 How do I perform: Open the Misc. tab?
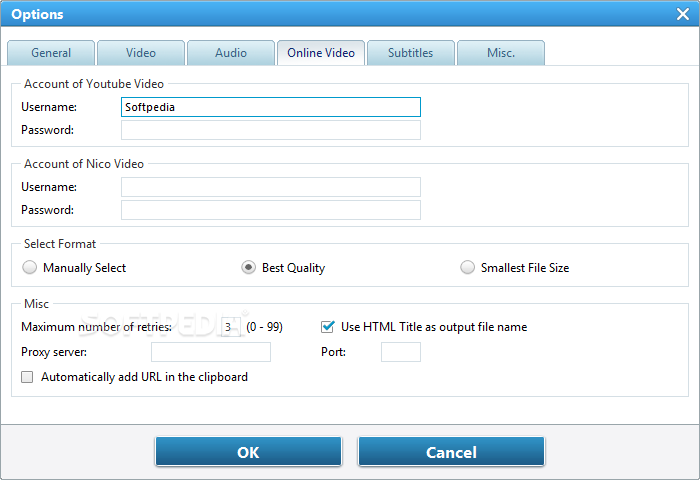(501, 53)
